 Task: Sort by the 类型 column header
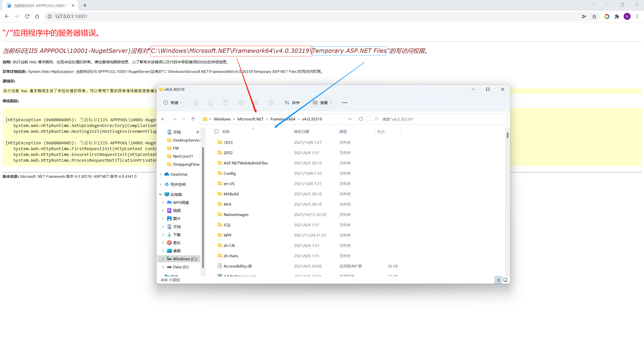click(x=343, y=132)
